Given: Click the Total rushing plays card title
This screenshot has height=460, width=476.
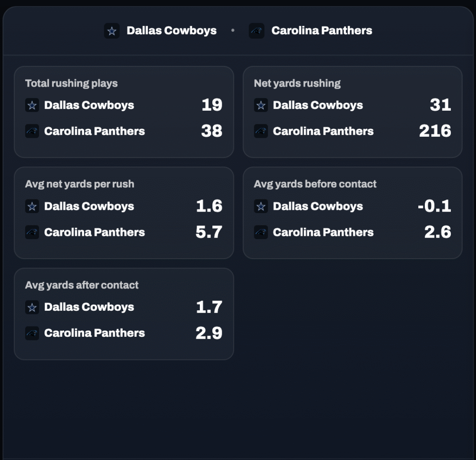Looking at the screenshot, I should click(71, 83).
